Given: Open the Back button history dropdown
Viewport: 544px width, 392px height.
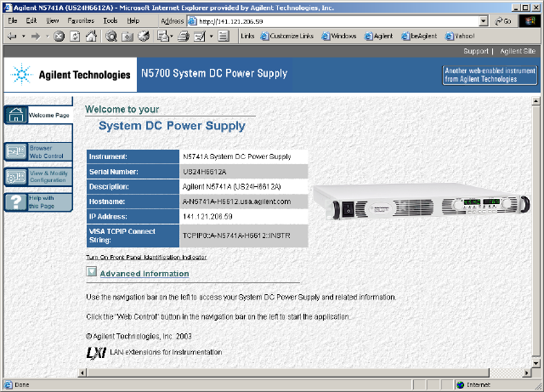Looking at the screenshot, I should tap(24, 36).
